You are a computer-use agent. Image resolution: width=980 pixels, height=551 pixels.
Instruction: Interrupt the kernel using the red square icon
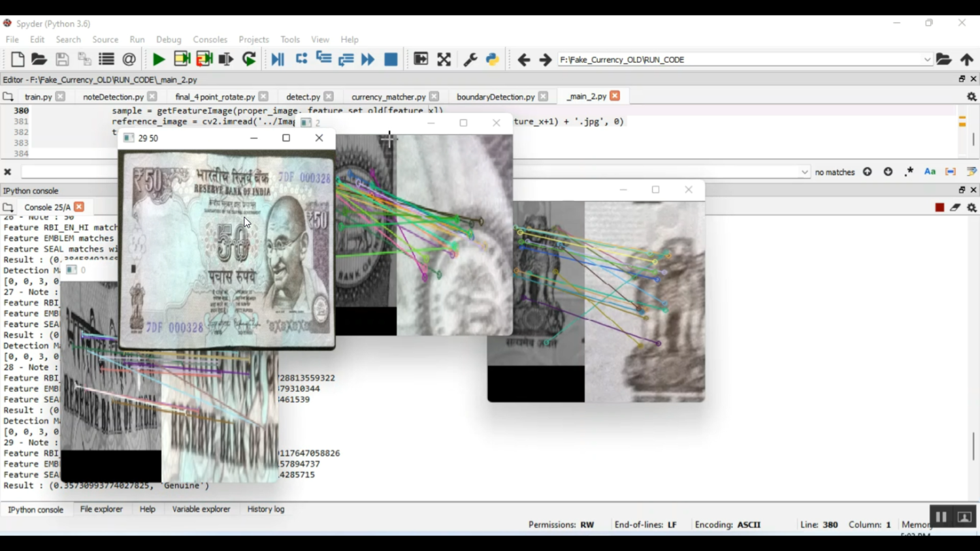pos(939,206)
